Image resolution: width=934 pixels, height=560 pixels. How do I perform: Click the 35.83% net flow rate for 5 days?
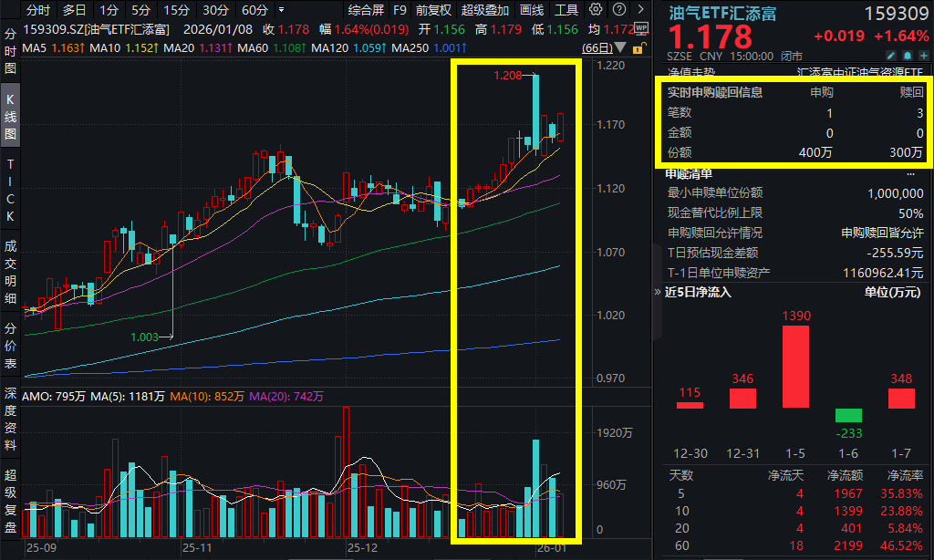point(901,493)
